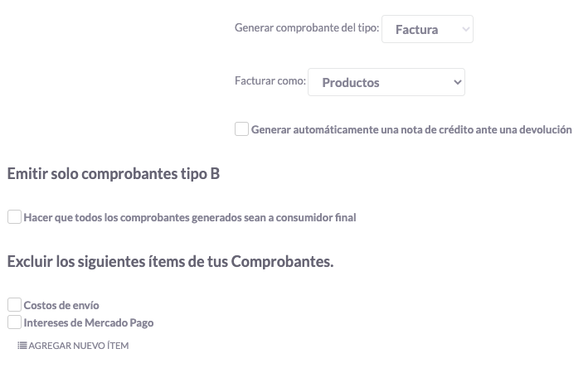
Task: Click the 'Facturar como:' label
Action: tap(270, 82)
